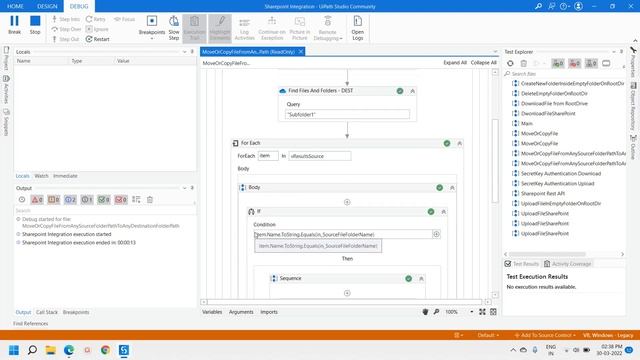Filter Test Explorer by failed tests

pos(575,63)
